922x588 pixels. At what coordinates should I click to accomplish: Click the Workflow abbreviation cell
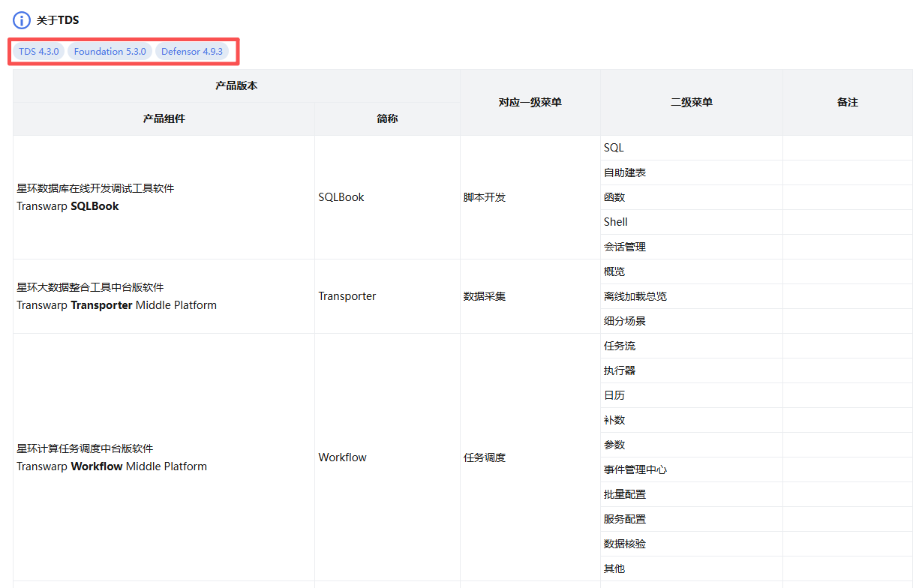click(x=387, y=457)
